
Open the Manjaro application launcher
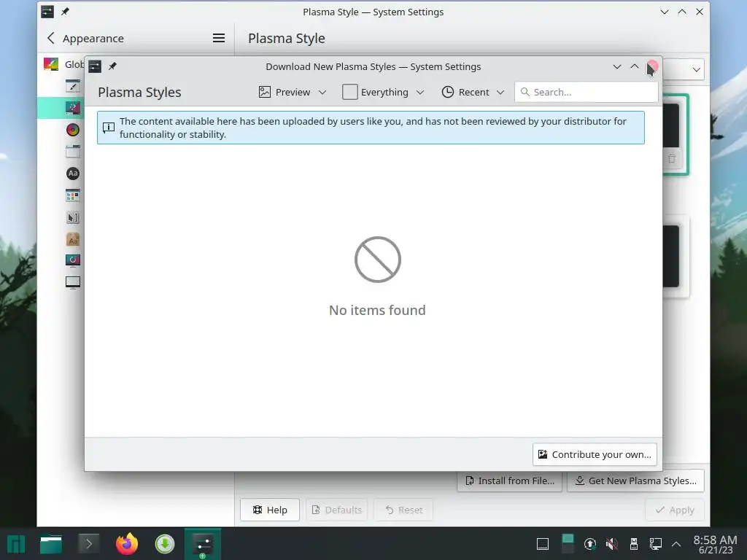pos(16,544)
